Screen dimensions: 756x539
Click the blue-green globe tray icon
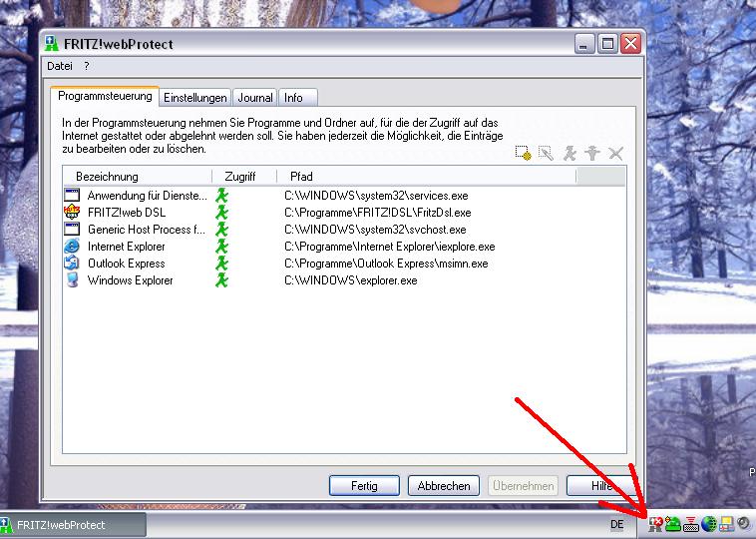coord(709,524)
